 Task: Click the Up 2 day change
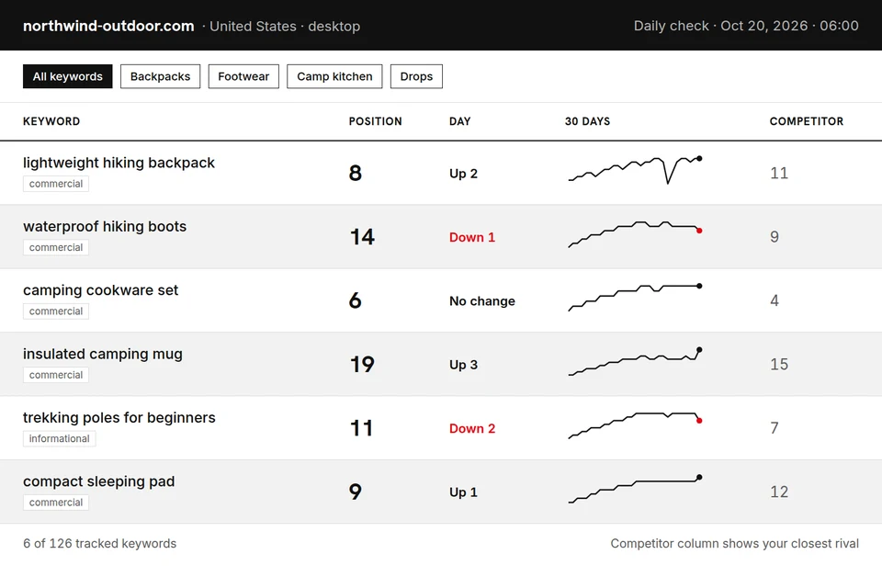(463, 174)
